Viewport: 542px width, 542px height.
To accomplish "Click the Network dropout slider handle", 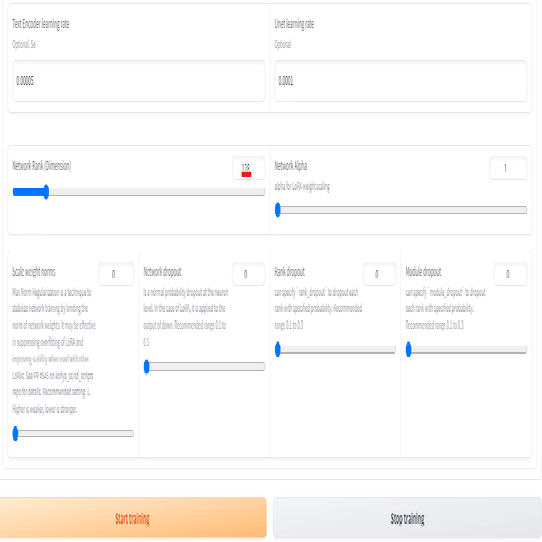I will 147,366.
